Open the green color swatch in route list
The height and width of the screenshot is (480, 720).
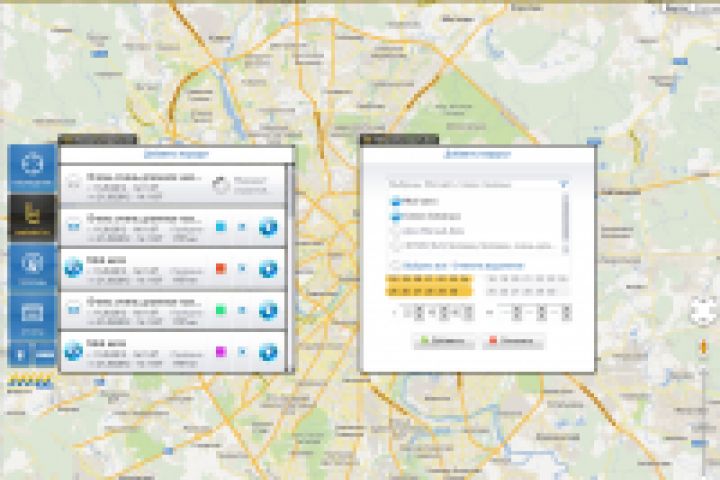tap(221, 310)
